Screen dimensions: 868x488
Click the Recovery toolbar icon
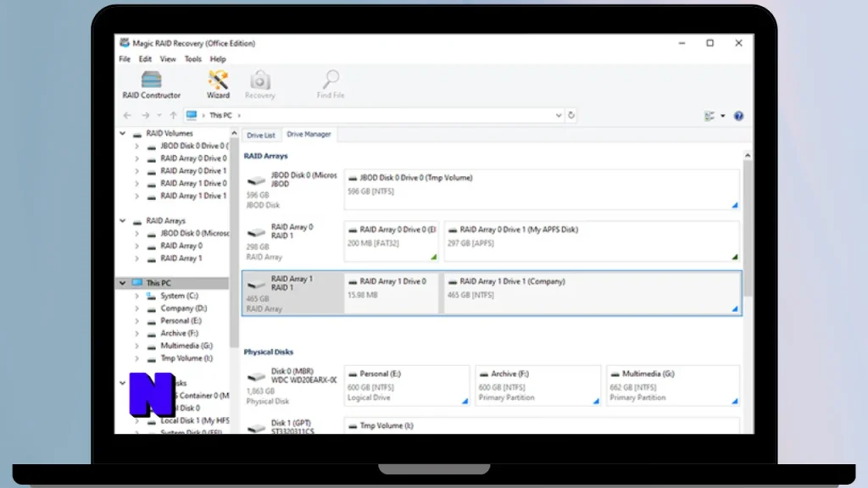click(259, 85)
